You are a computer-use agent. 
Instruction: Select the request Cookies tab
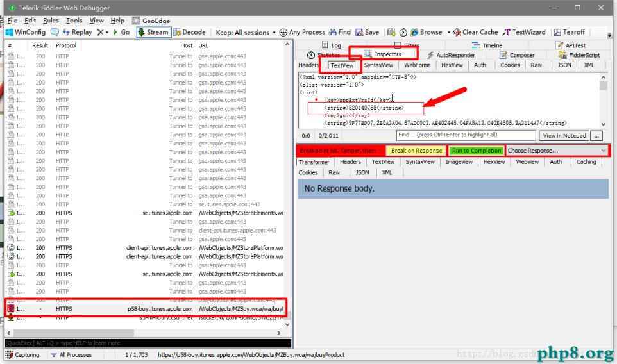[510, 65]
